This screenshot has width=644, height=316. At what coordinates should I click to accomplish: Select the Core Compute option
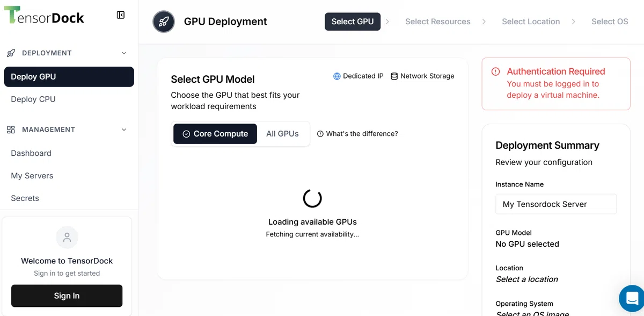pyautogui.click(x=215, y=134)
